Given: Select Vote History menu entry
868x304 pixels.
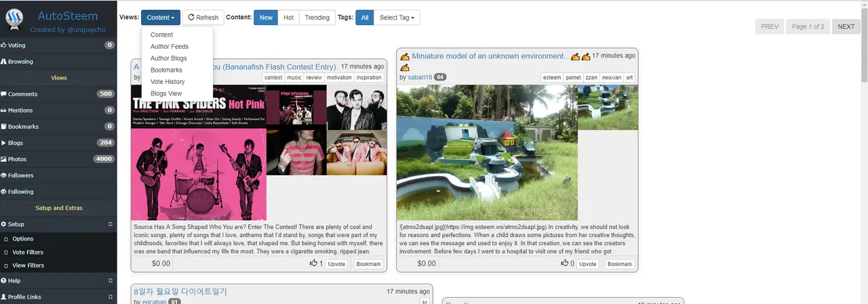Looking at the screenshot, I should [x=177, y=81].
